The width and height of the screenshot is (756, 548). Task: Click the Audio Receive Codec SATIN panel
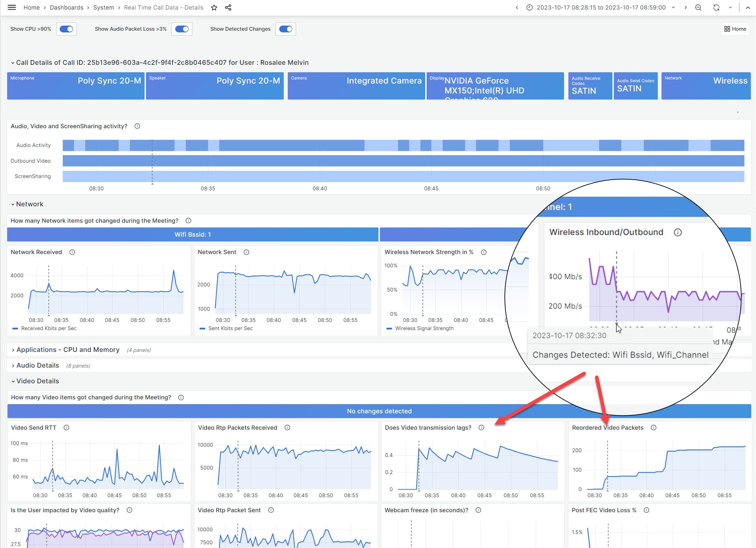coord(590,86)
